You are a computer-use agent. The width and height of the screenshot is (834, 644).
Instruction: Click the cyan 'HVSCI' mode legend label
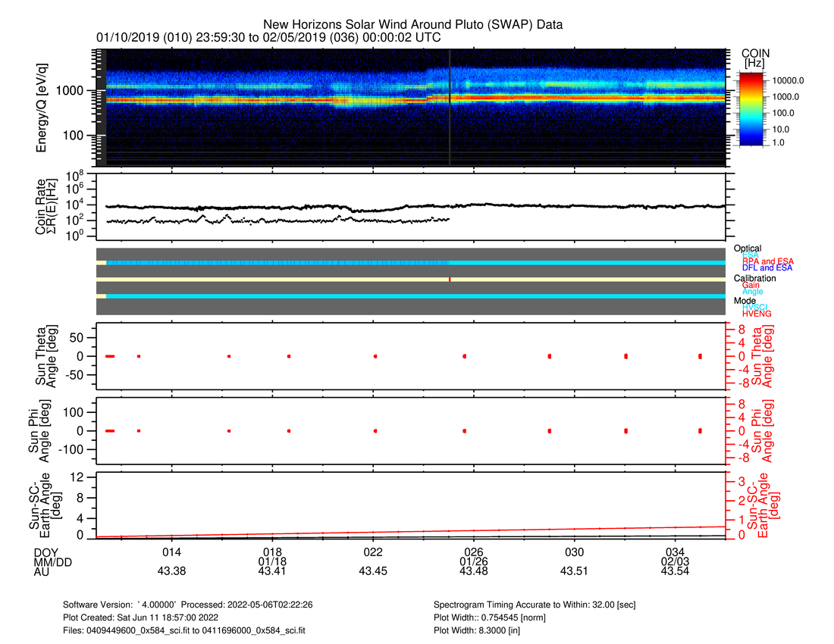pyautogui.click(x=757, y=307)
